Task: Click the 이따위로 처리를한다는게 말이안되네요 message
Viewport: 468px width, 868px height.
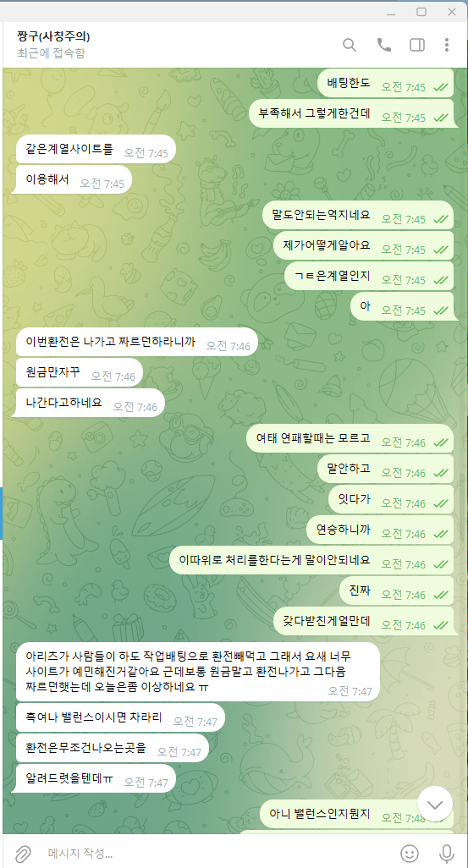Action: (311, 560)
